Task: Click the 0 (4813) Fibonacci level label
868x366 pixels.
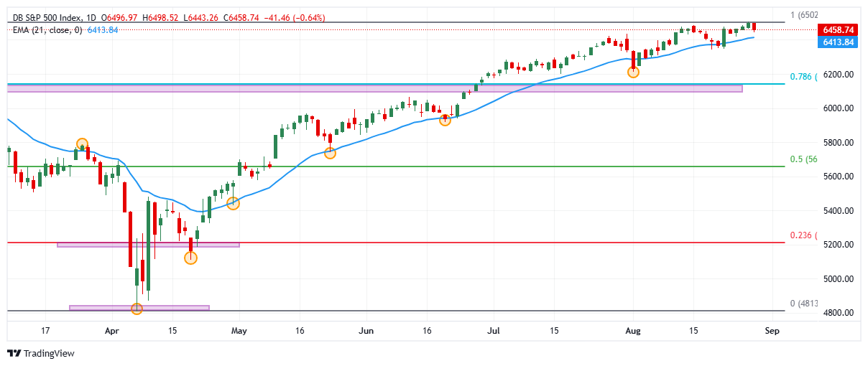Action: pos(803,304)
